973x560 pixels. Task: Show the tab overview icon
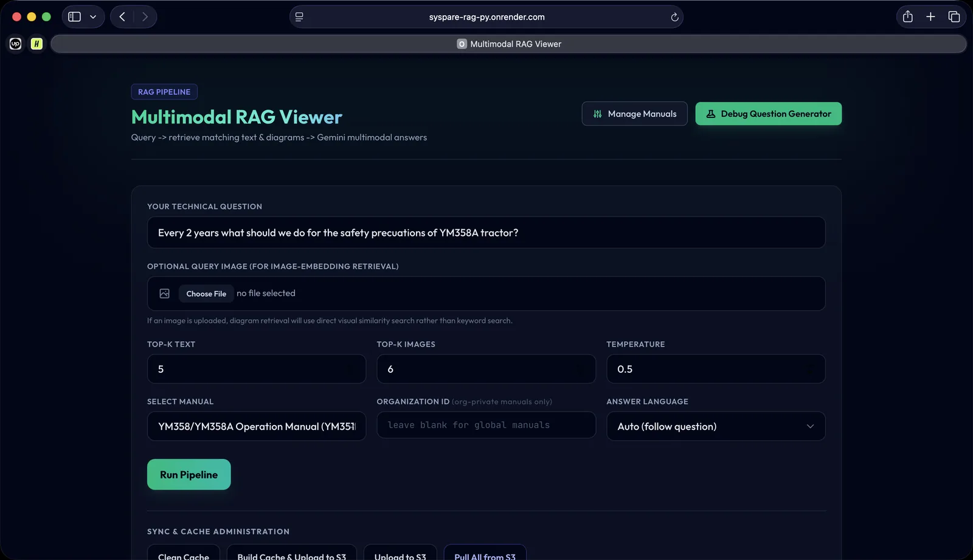coord(954,16)
